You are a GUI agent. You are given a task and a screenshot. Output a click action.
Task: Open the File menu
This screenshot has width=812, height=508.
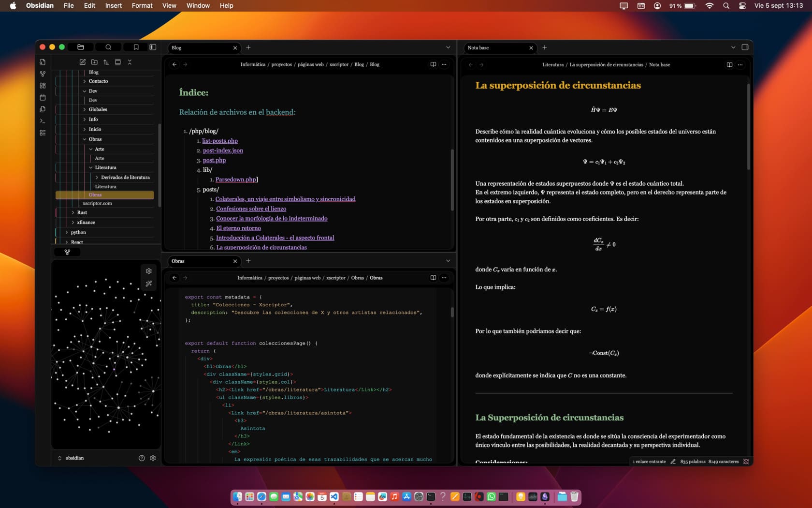pyautogui.click(x=69, y=6)
